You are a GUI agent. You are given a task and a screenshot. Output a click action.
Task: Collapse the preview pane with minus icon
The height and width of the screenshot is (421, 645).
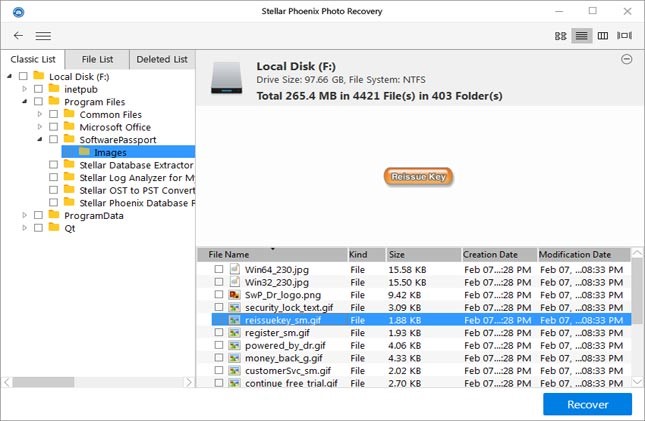click(x=626, y=59)
